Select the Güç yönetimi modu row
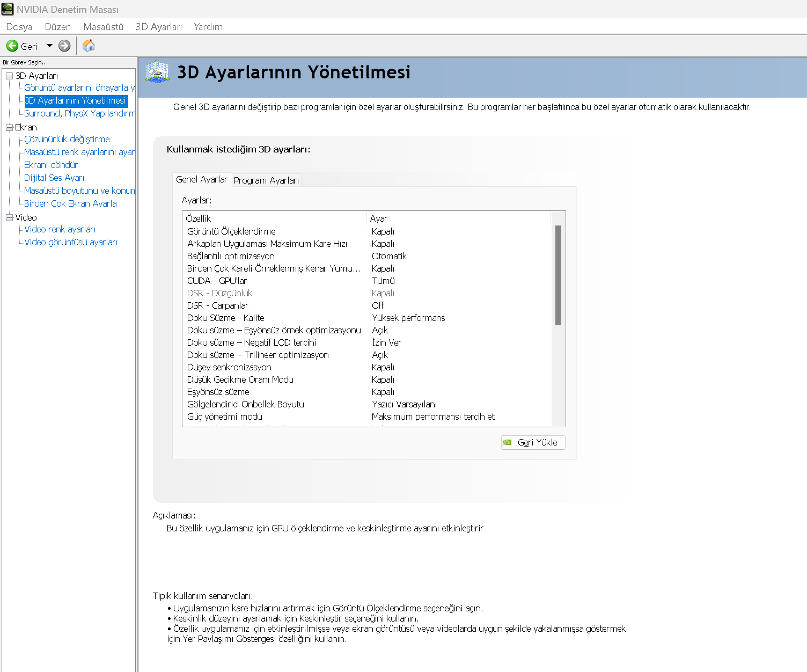Screen dimensions: 807x672 click(367, 417)
